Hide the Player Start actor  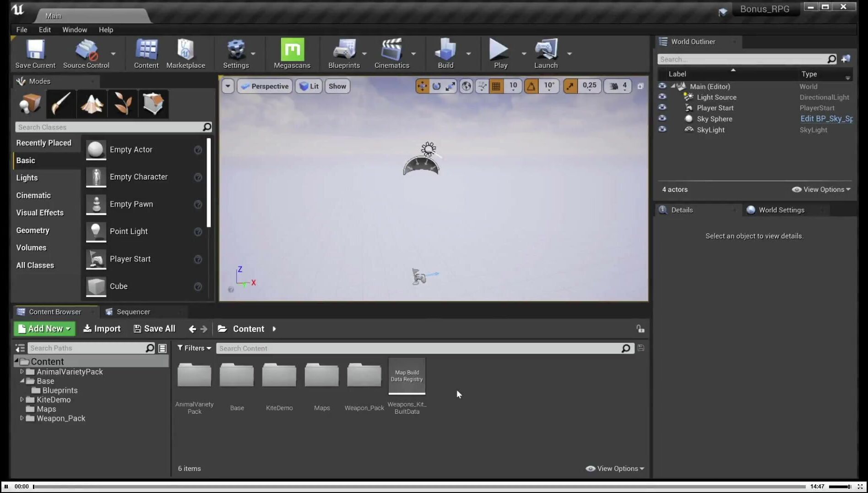pos(662,108)
